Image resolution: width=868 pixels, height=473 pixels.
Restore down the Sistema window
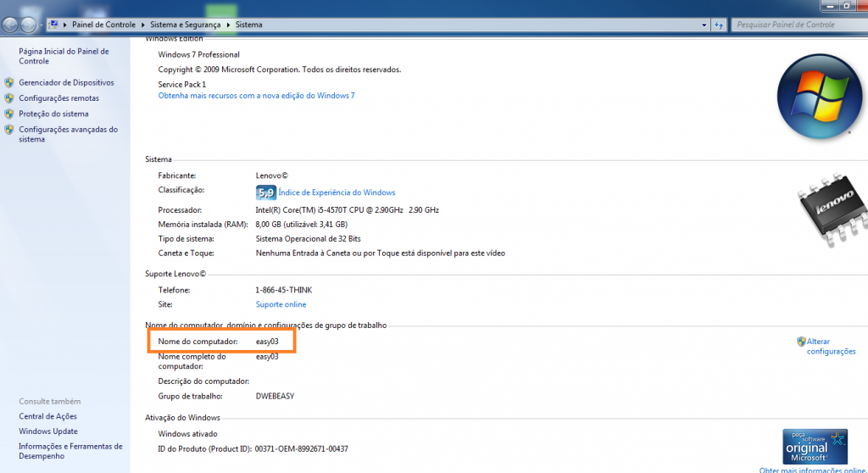tap(847, 6)
